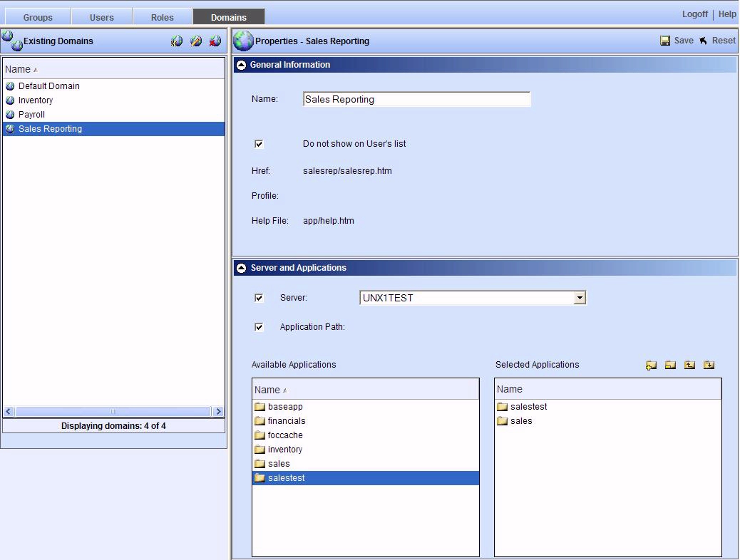Click the delete domain red X icon

[x=215, y=41]
